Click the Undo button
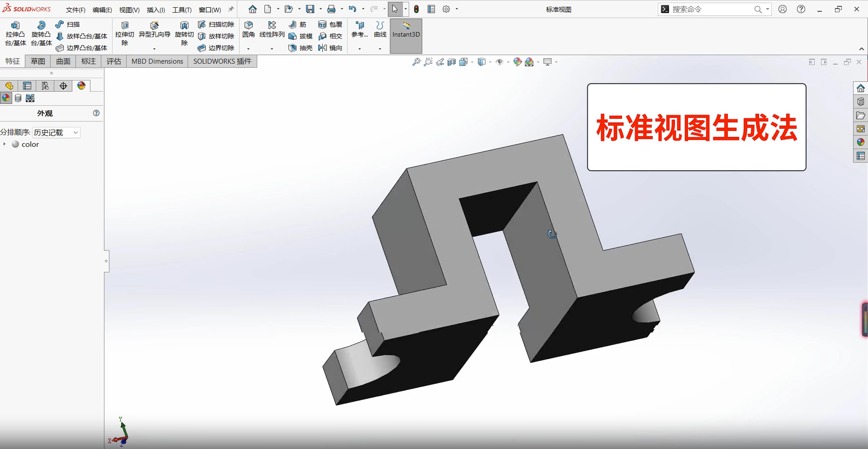Image resolution: width=868 pixels, height=449 pixels. 353,9
